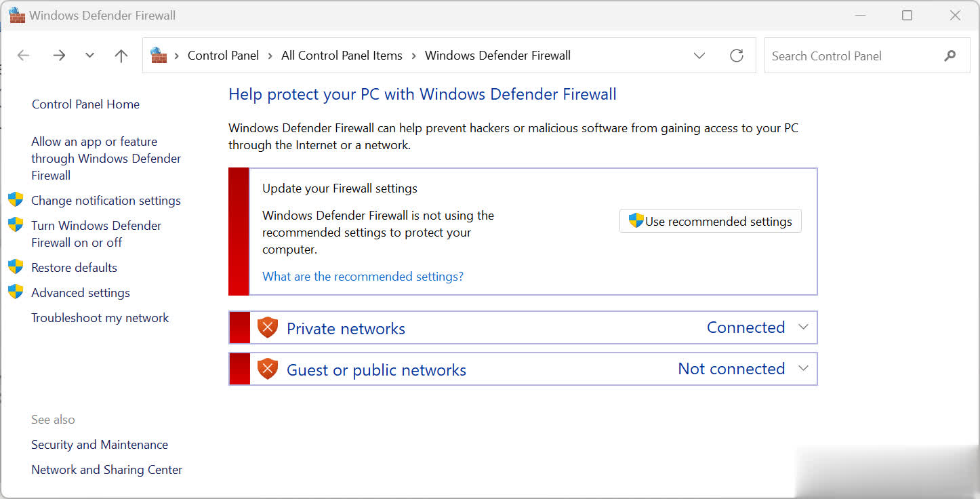Maximize the Windows Defender Firewall window
Viewport: 980px width, 499px height.
907,15
